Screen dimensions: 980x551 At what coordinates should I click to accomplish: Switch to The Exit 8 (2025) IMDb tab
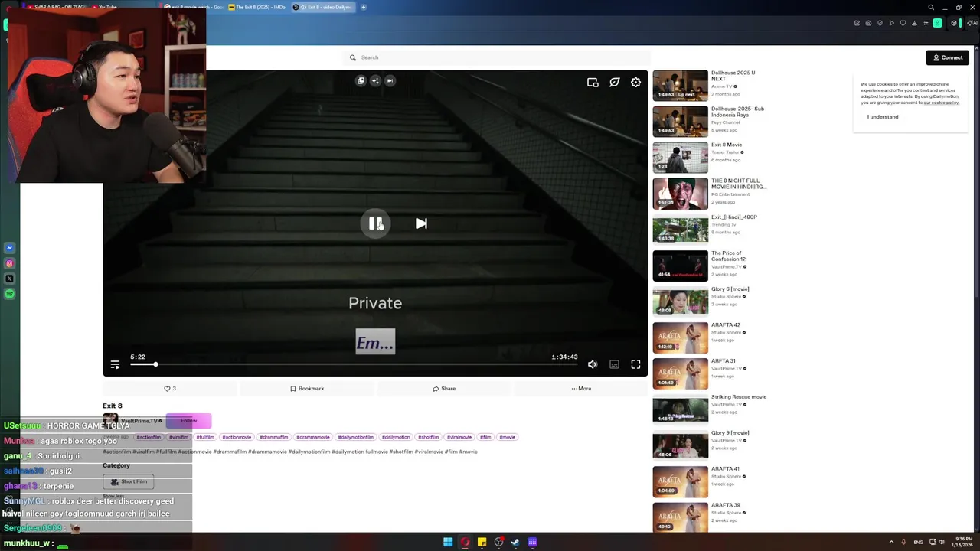258,7
